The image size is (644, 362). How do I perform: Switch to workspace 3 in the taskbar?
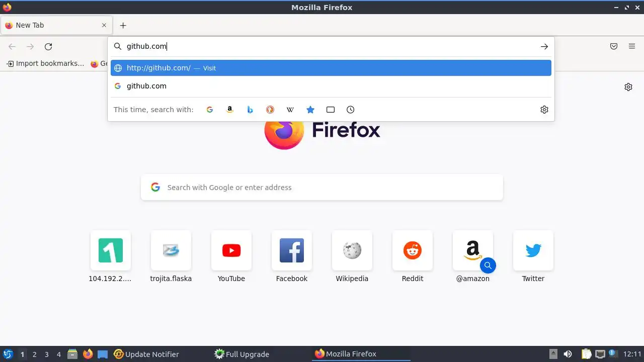(47, 354)
